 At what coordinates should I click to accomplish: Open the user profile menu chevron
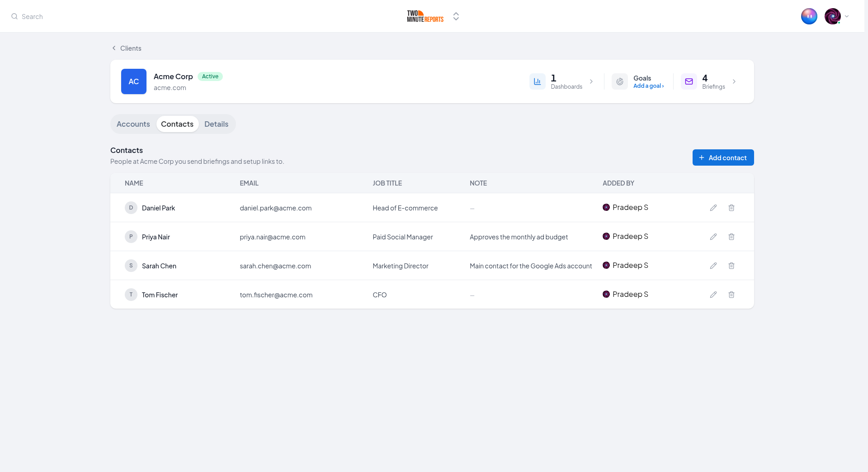pos(847,16)
